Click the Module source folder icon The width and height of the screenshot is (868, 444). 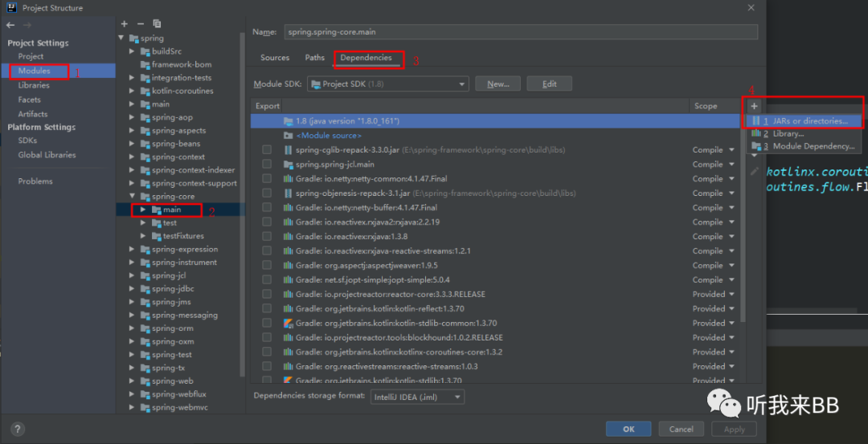click(x=288, y=136)
